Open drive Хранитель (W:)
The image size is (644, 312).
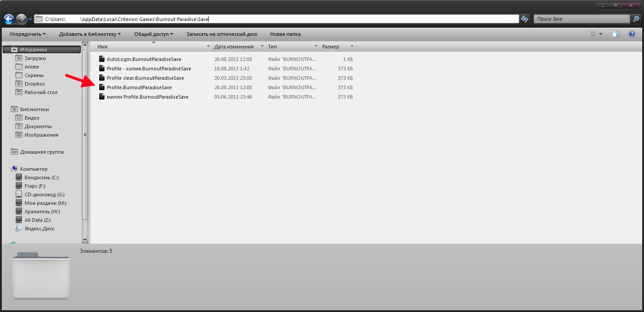42,212
